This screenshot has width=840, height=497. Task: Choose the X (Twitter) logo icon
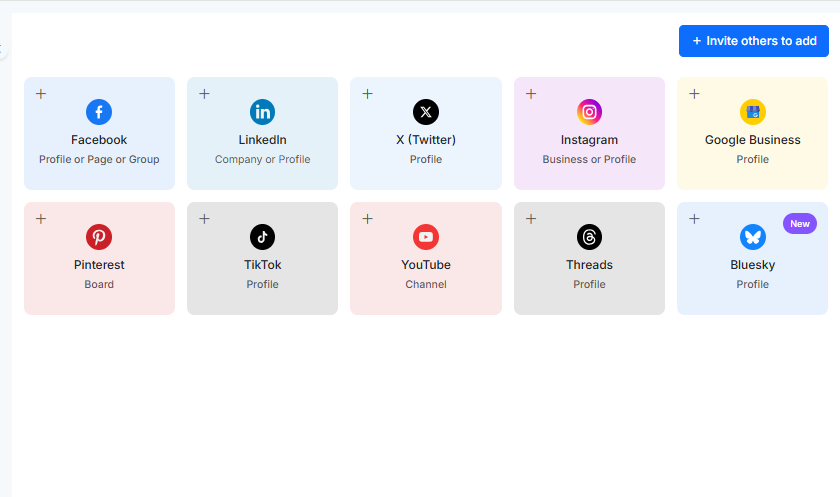pos(426,112)
